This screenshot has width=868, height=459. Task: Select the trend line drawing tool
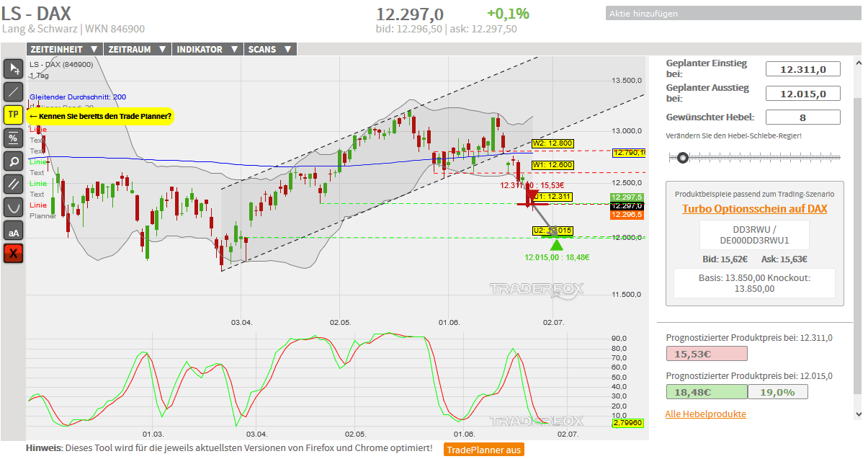click(14, 92)
